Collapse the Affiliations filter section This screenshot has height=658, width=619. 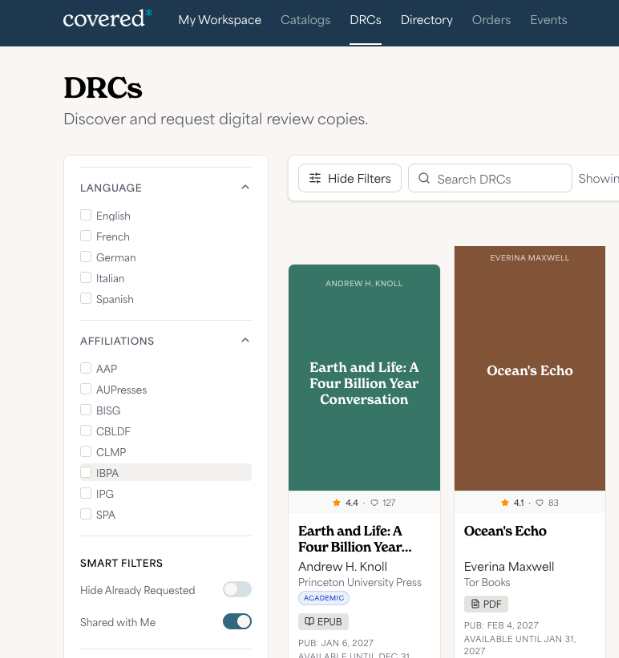(x=246, y=340)
